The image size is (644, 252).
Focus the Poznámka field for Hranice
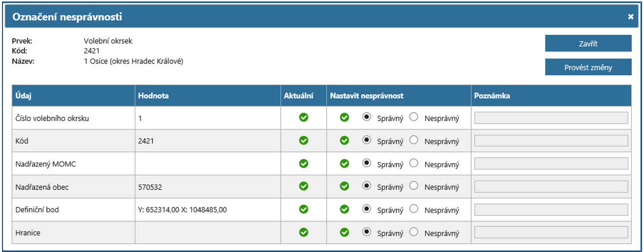[x=551, y=232]
